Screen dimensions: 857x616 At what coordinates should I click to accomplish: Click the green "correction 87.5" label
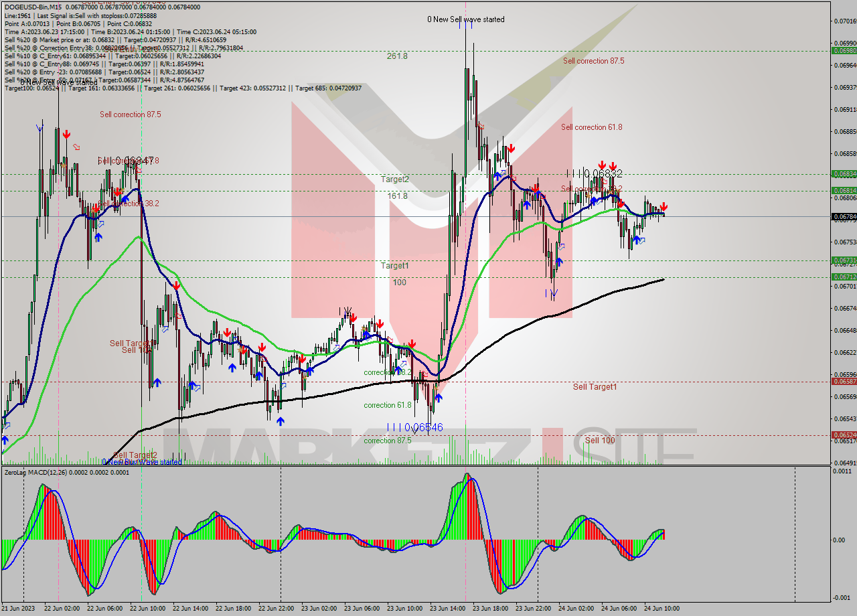coord(388,441)
